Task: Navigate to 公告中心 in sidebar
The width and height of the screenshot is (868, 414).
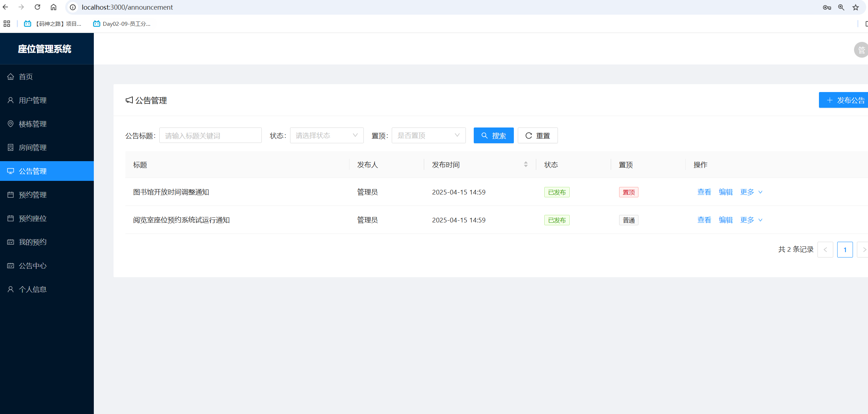Action: 33,266
